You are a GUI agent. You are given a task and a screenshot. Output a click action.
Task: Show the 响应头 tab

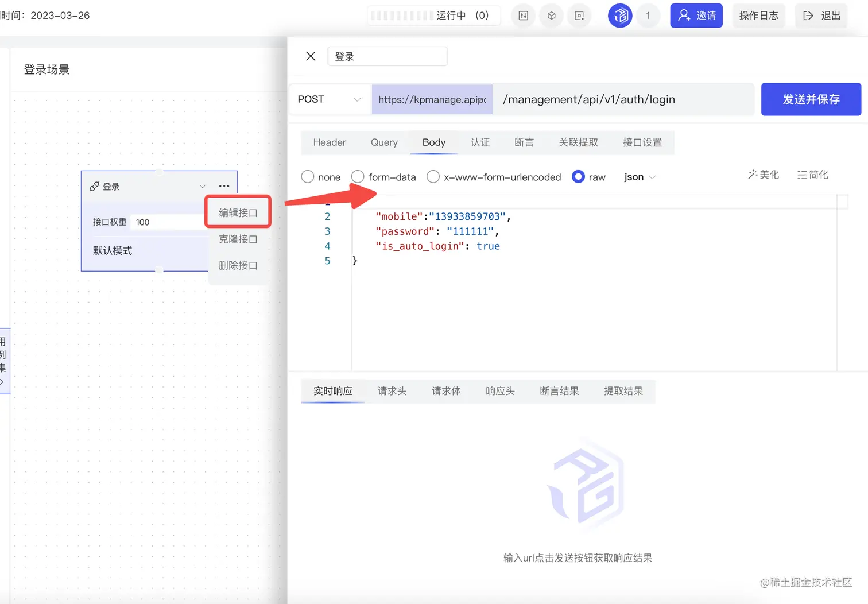click(x=500, y=391)
